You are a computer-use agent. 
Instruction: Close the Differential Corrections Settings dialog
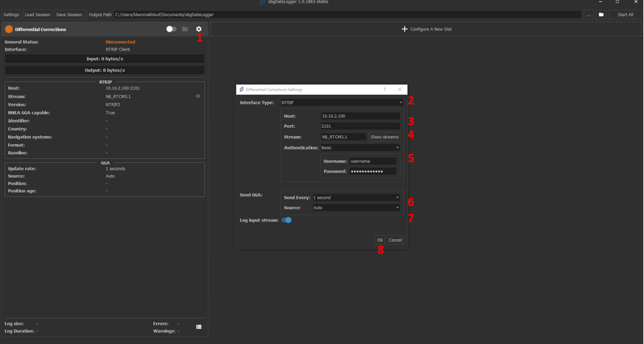click(399, 90)
